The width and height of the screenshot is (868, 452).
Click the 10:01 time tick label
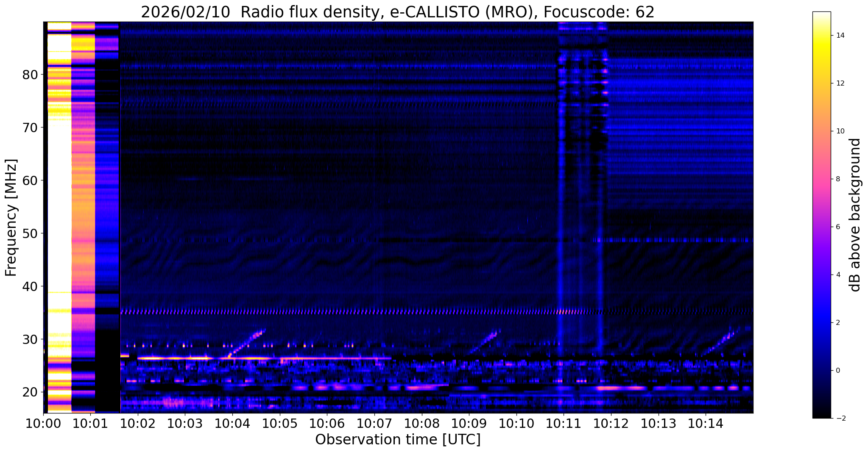[90, 423]
